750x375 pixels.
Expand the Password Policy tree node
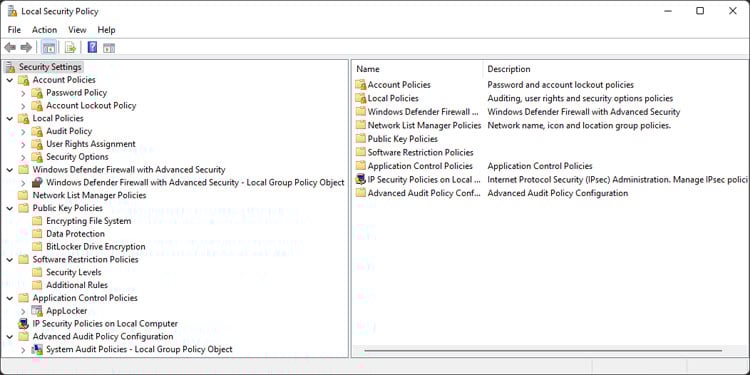pos(23,93)
